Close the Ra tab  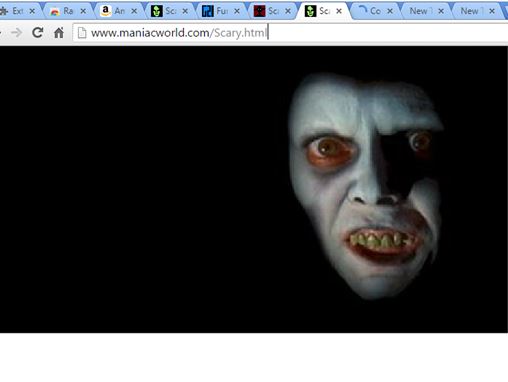pos(83,11)
